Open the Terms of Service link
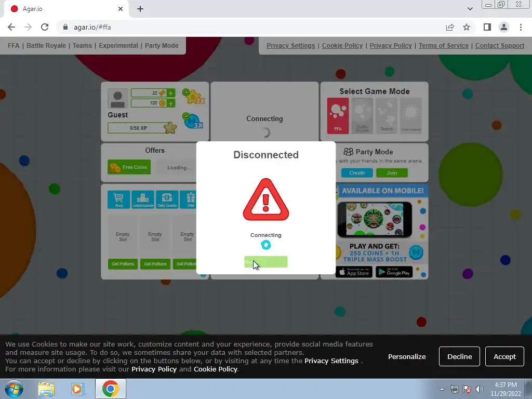 tap(444, 46)
